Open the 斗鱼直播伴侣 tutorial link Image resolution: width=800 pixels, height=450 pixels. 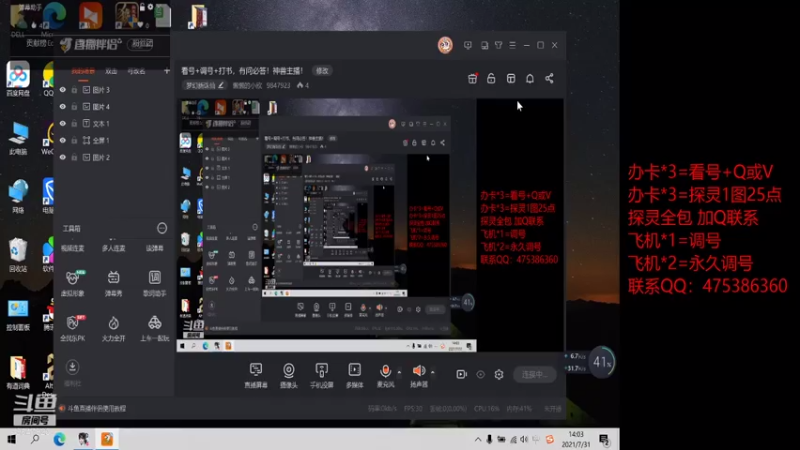click(96, 408)
